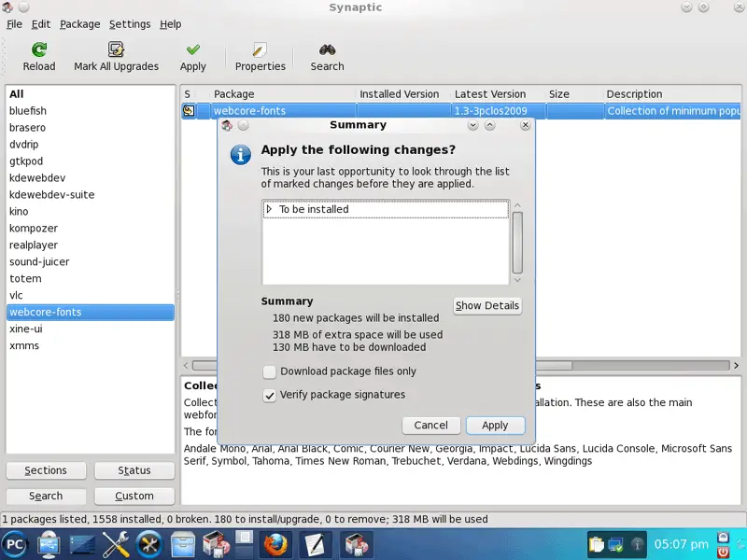Uncheck Verify package signatures
The width and height of the screenshot is (747, 560).
(270, 395)
